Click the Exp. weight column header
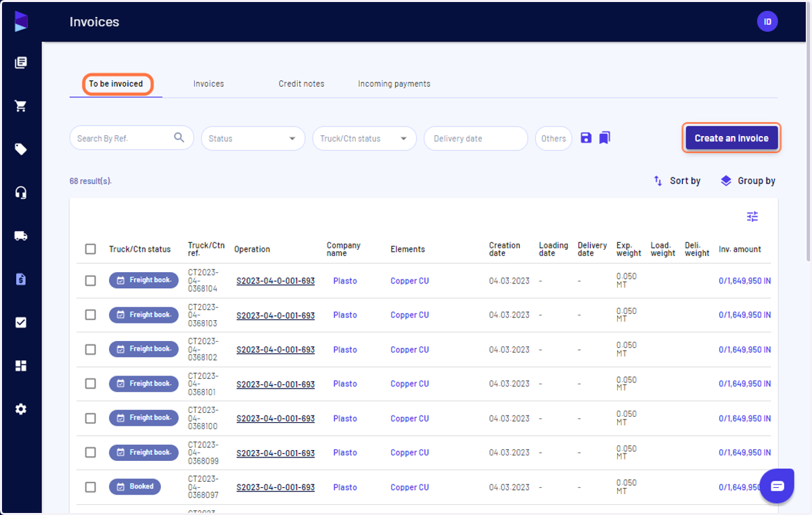 click(x=629, y=249)
